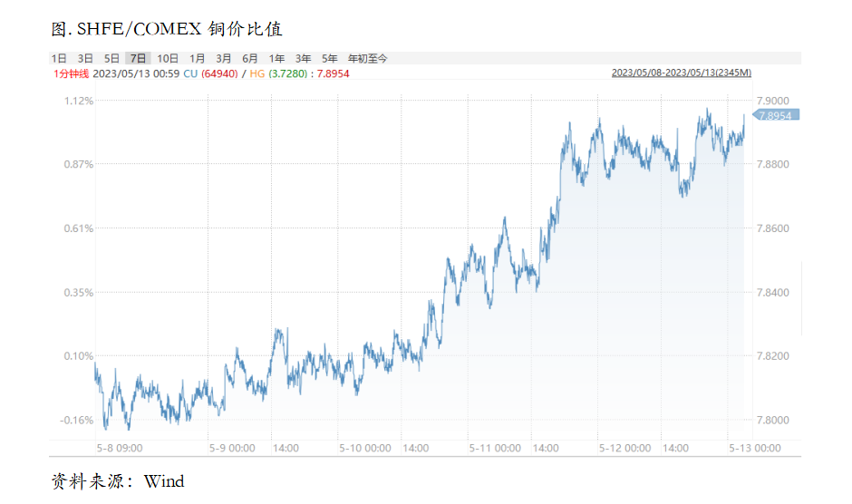Show the 1年 chart range
852x504 pixels.
(x=276, y=58)
